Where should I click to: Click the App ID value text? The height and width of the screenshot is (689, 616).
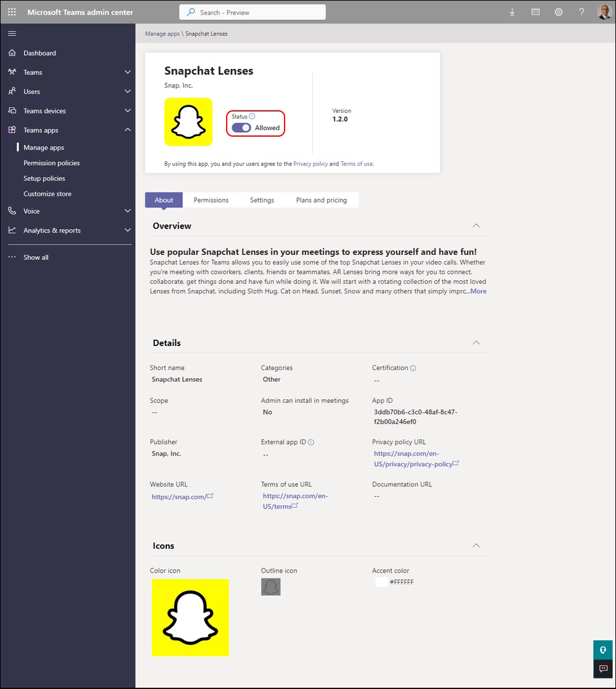416,417
